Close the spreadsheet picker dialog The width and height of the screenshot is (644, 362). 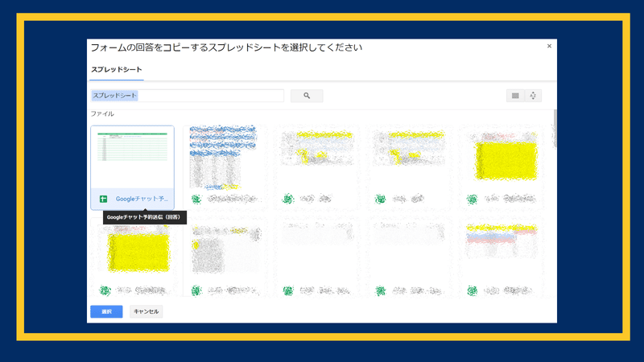pyautogui.click(x=549, y=46)
